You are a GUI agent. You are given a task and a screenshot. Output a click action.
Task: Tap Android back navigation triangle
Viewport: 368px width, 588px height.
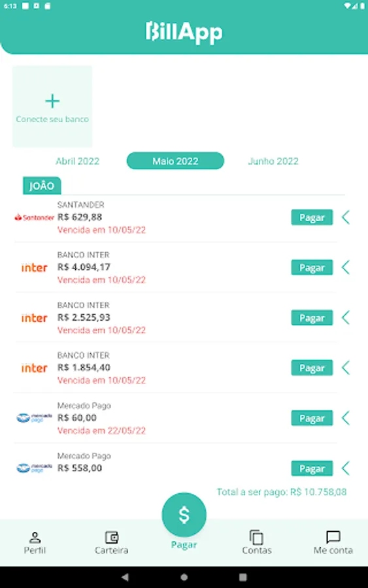coord(125,577)
